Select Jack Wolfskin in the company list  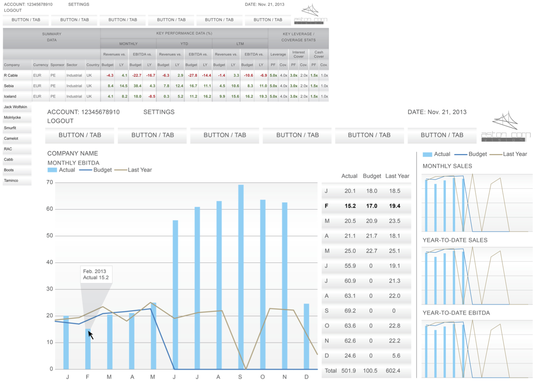pyautogui.click(x=17, y=107)
